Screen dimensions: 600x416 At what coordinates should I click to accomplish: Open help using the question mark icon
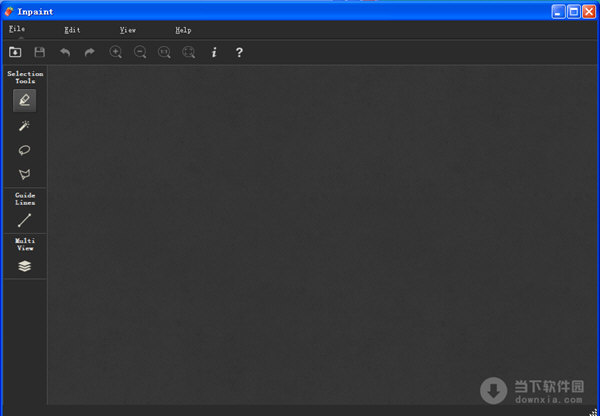pyautogui.click(x=239, y=52)
